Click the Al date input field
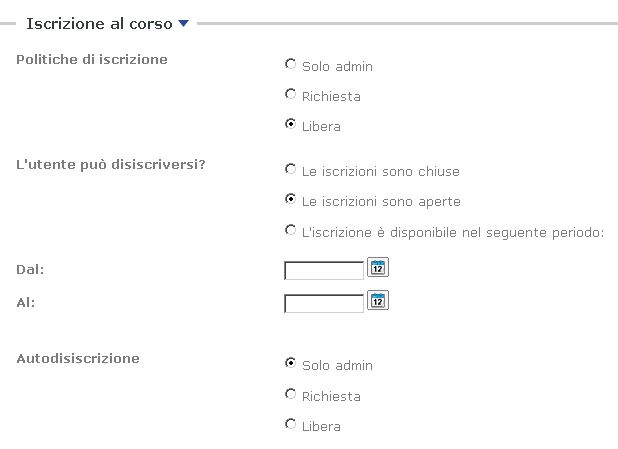This screenshot has width=618, height=449. 324,303
